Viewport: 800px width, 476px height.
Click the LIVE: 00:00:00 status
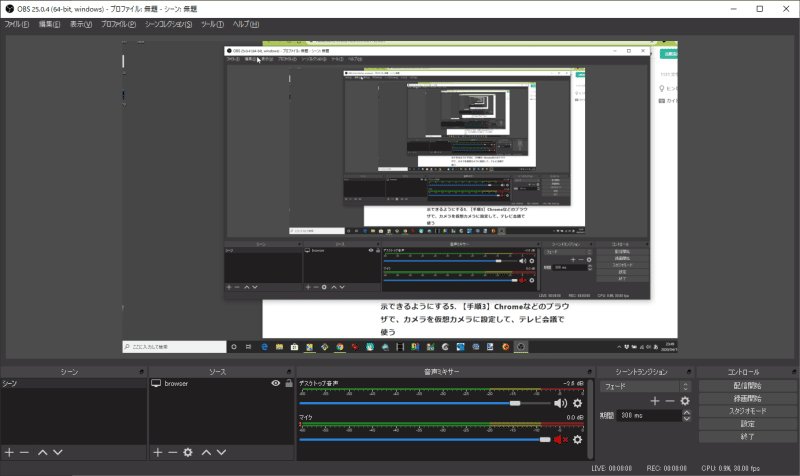[611, 468]
